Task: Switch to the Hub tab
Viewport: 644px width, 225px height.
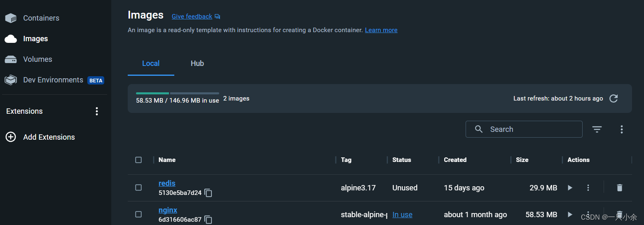Action: (x=197, y=63)
